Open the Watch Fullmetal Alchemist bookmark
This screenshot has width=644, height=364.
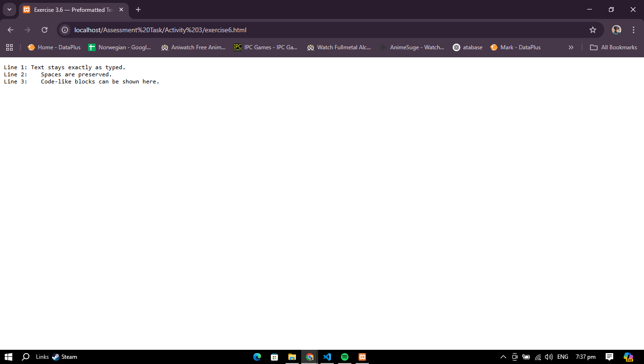click(339, 47)
